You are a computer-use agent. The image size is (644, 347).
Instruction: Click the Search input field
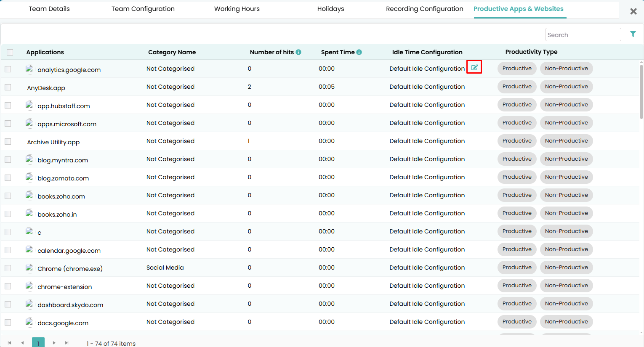(583, 34)
